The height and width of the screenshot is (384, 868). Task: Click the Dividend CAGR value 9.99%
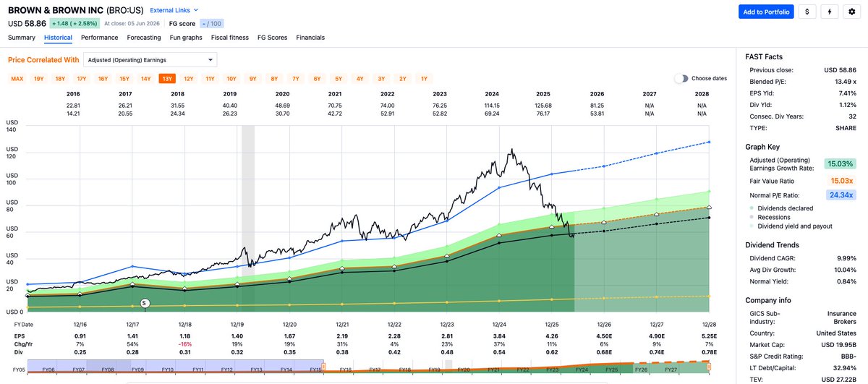click(x=846, y=258)
